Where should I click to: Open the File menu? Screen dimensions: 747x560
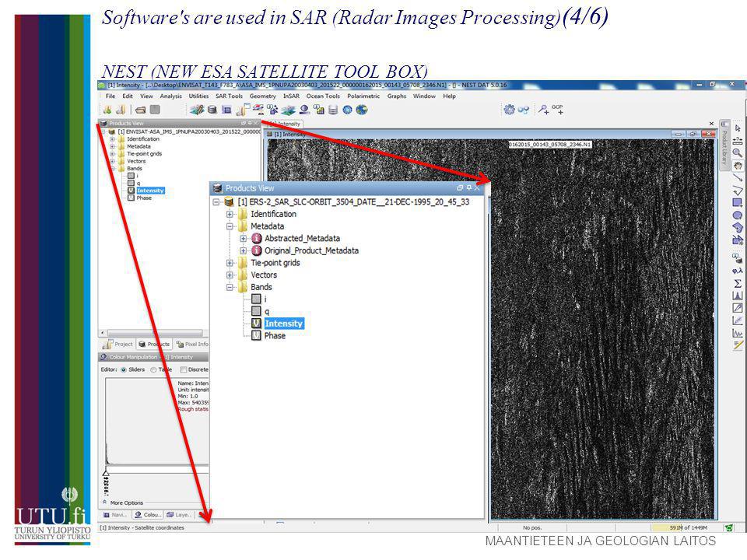(x=110, y=96)
